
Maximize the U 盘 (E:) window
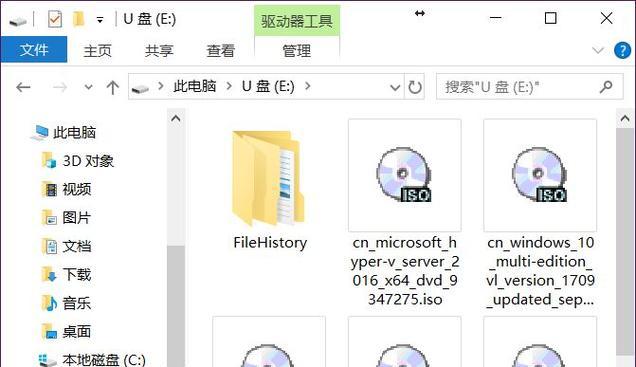click(550, 18)
